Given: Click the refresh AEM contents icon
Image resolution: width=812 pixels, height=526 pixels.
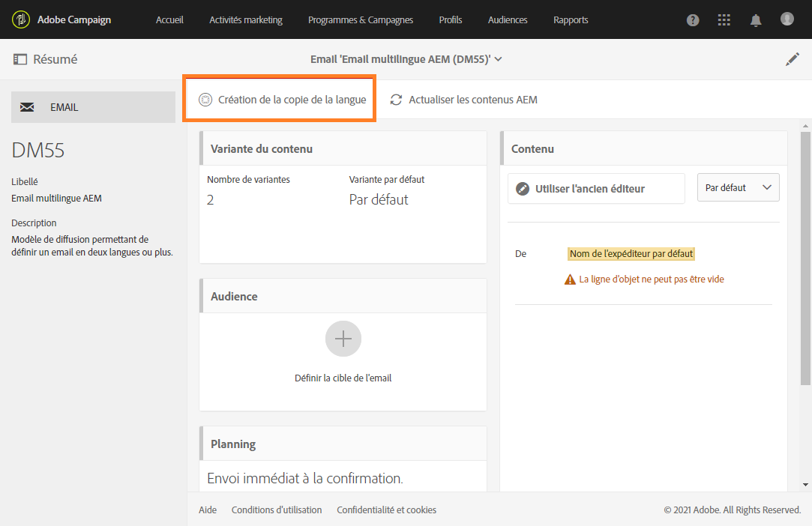Looking at the screenshot, I should (396, 100).
